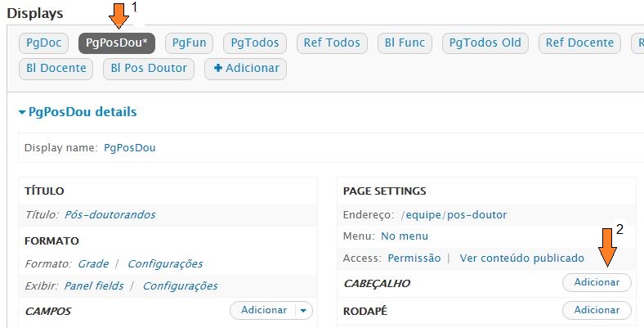Select the Bl Docente display tab
Image resolution: width=644 pixels, height=328 pixels.
[56, 68]
